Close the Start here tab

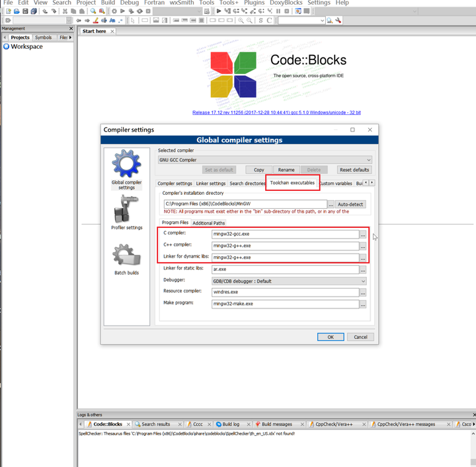pos(112,31)
